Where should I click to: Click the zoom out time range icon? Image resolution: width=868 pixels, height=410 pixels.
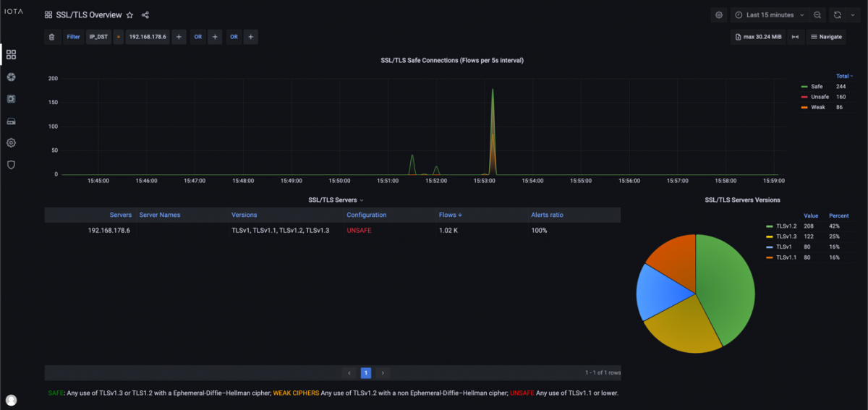pyautogui.click(x=817, y=15)
